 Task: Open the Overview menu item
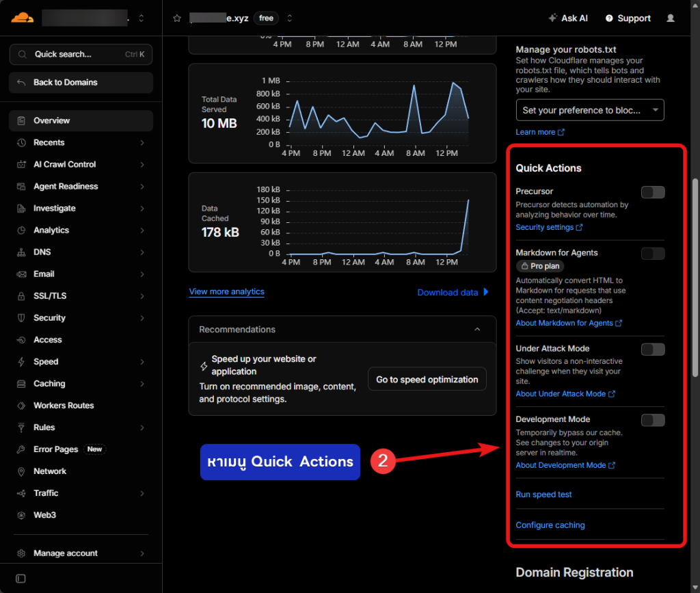click(81, 120)
